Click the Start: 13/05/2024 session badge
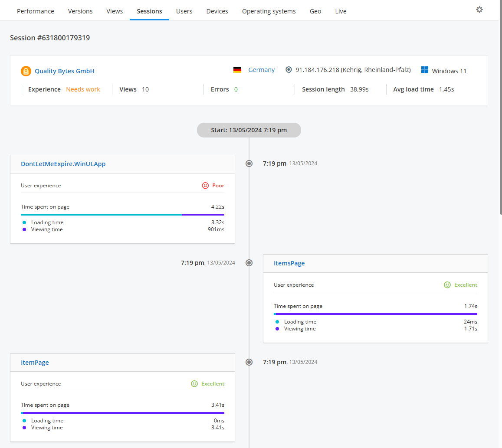The height and width of the screenshot is (448, 502). pyautogui.click(x=249, y=130)
